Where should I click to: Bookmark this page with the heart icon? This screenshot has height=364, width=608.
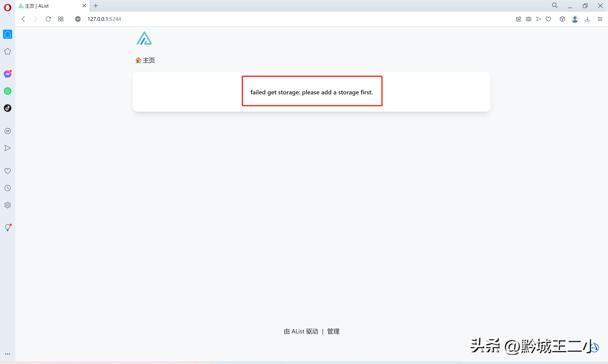click(548, 19)
